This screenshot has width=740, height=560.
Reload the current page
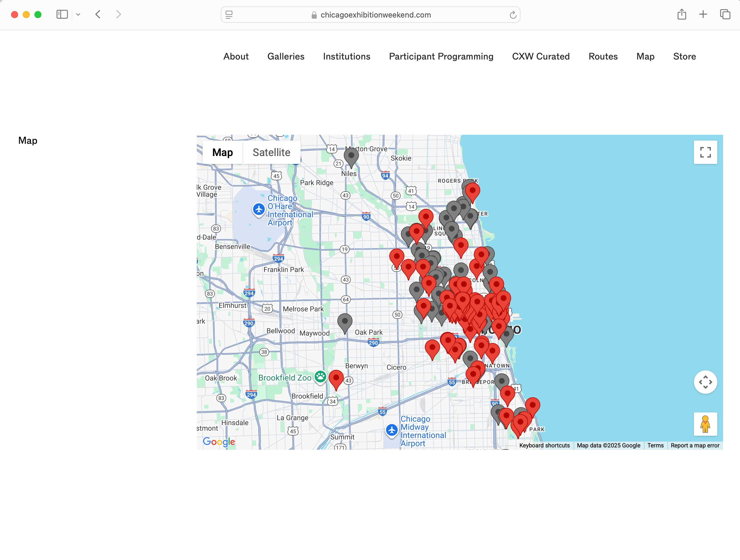click(513, 15)
